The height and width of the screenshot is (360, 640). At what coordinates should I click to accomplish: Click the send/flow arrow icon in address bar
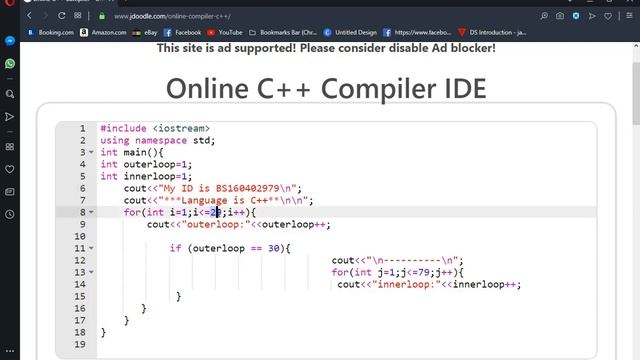pyautogui.click(x=592, y=16)
